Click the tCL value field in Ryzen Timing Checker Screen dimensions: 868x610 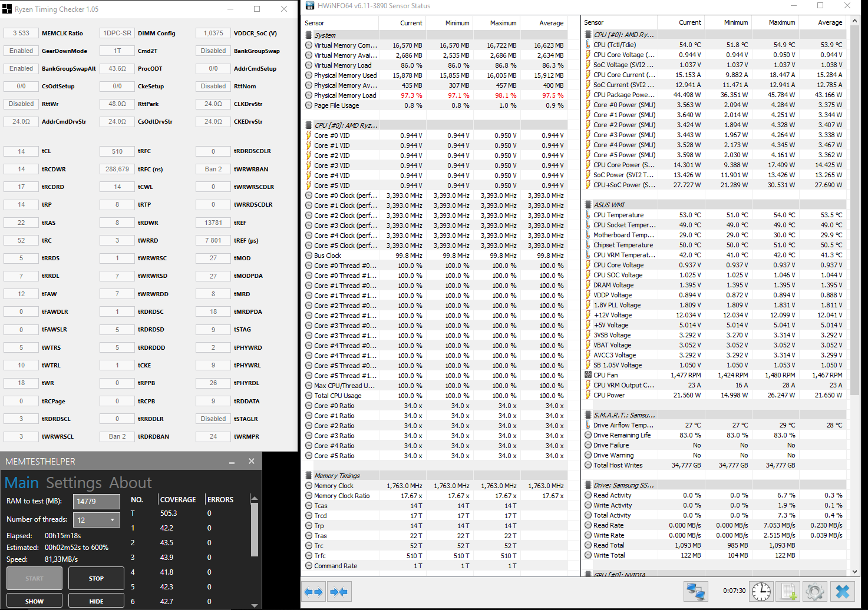click(x=21, y=151)
